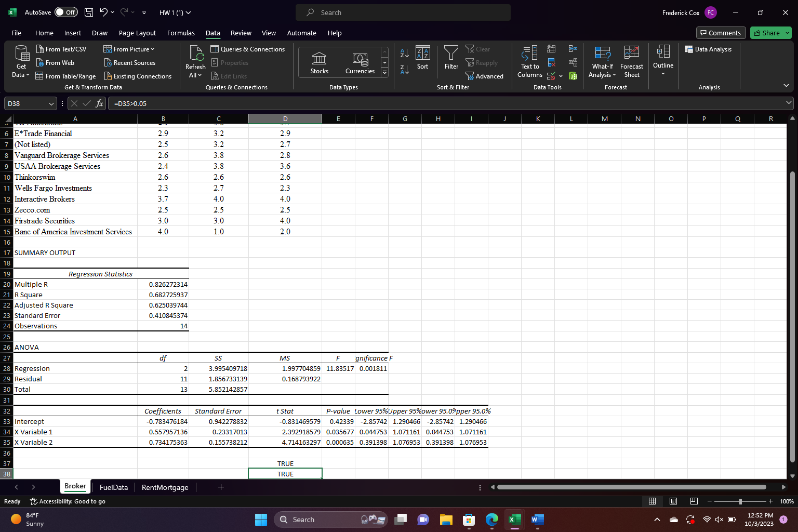Click the Insert Function fx icon
The height and width of the screenshot is (532, 798).
99,103
